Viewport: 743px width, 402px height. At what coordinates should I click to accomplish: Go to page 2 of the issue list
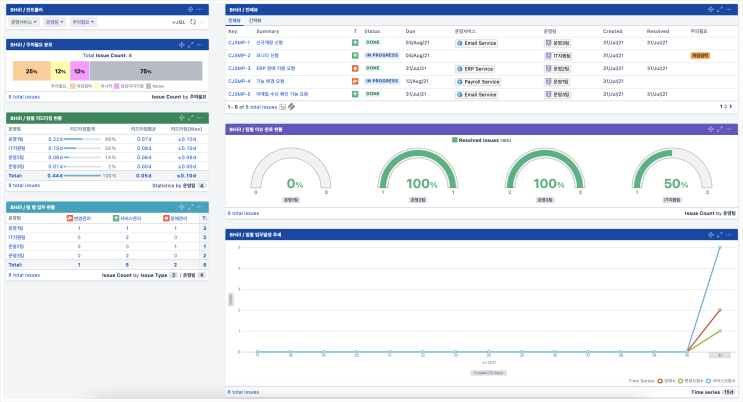[727, 105]
